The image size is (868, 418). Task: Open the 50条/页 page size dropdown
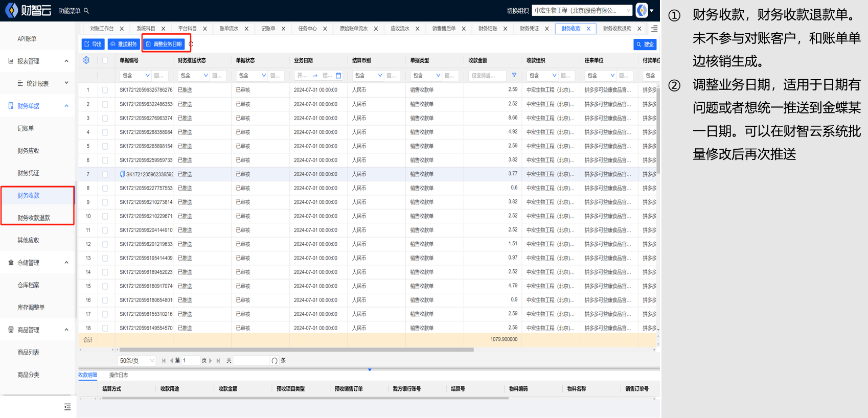click(136, 361)
